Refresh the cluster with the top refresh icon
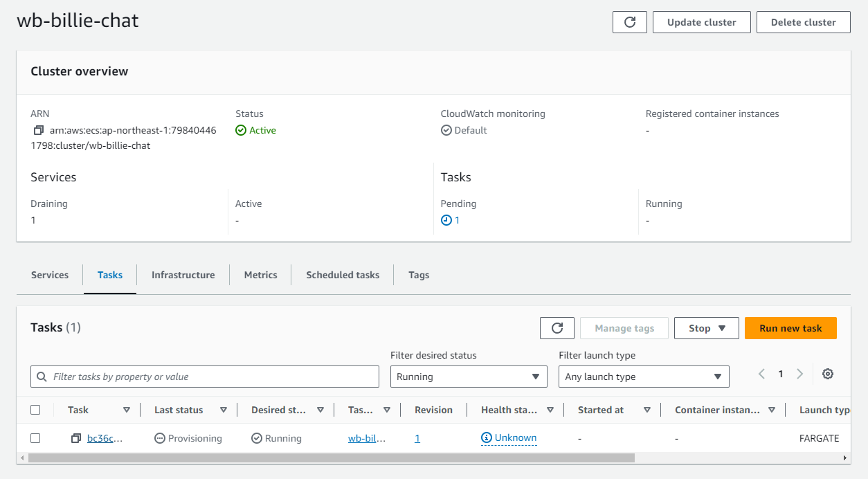Screen dimensions: 868x479 point(629,22)
